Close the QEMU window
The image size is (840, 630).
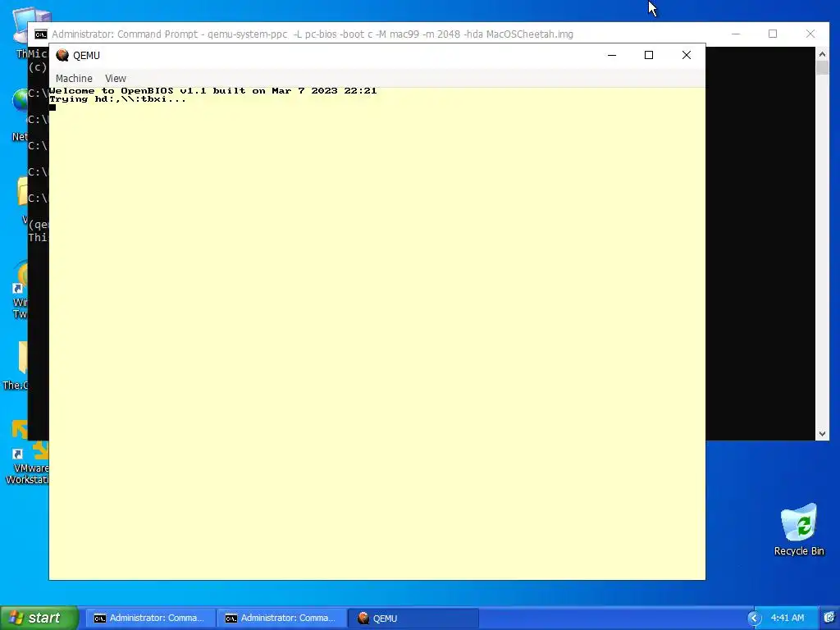pos(687,55)
